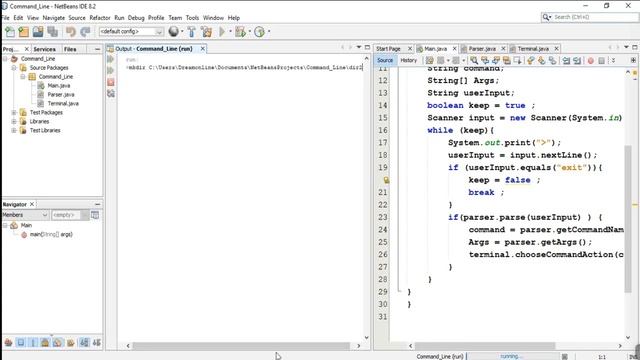
Task: Switch to the Parser.java tab
Action: coord(482,49)
